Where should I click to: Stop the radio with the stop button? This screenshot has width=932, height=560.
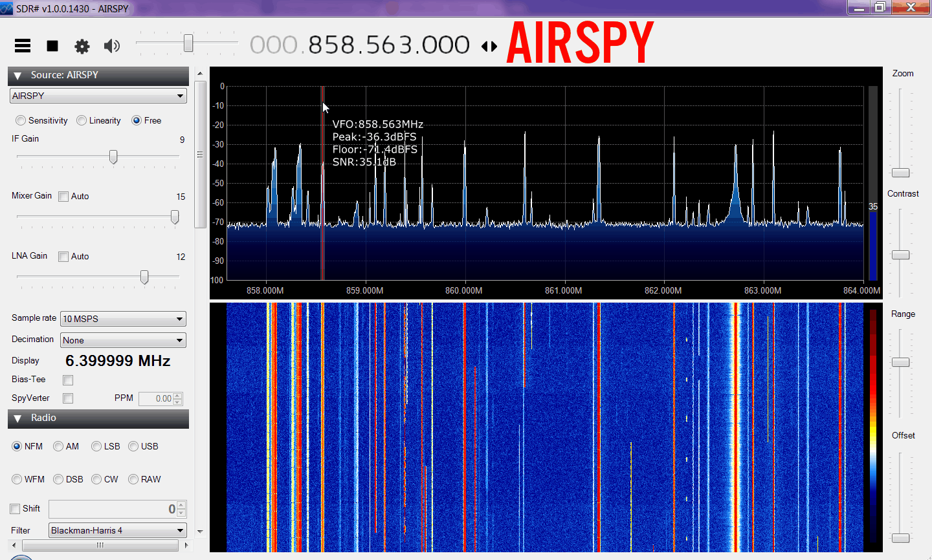52,46
